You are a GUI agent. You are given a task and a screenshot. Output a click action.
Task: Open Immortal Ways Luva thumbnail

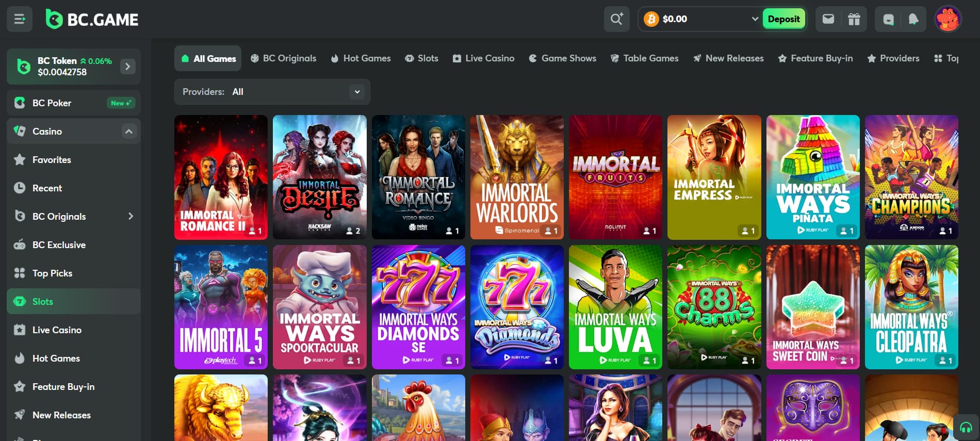[615, 307]
